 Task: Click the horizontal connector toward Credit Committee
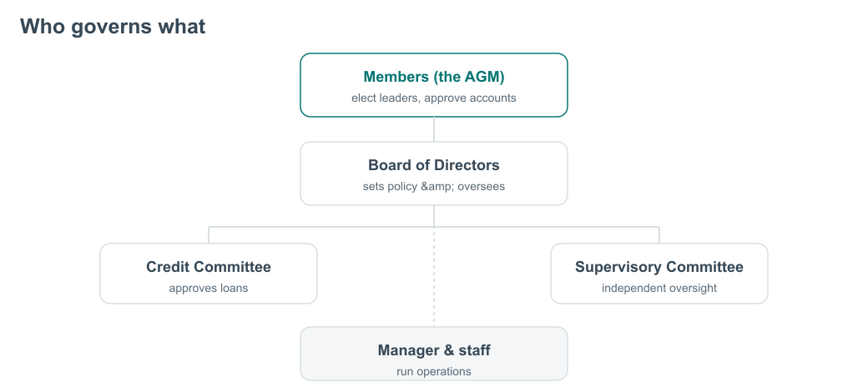pos(321,227)
